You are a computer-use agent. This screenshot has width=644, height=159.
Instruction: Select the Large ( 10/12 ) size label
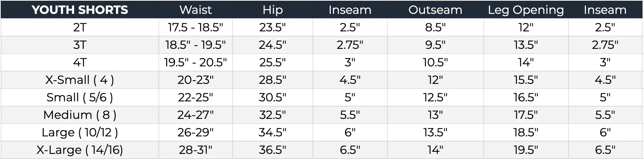pyautogui.click(x=80, y=132)
